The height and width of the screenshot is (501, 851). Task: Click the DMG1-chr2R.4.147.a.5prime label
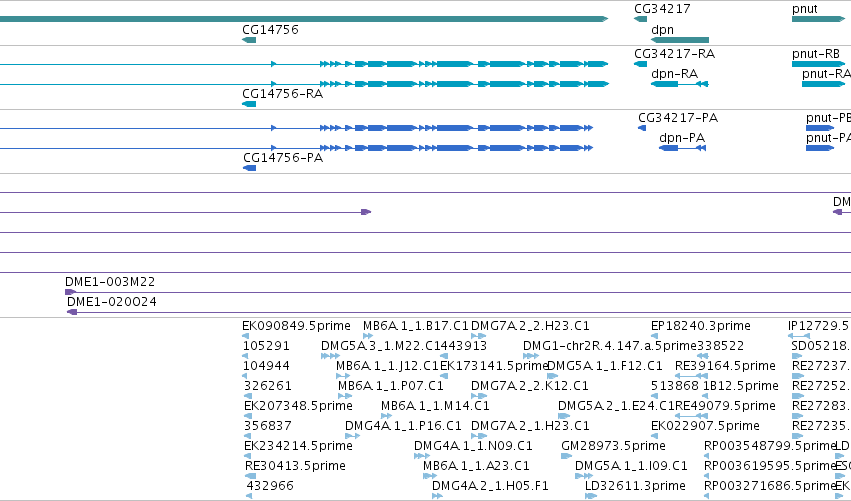pyautogui.click(x=610, y=346)
